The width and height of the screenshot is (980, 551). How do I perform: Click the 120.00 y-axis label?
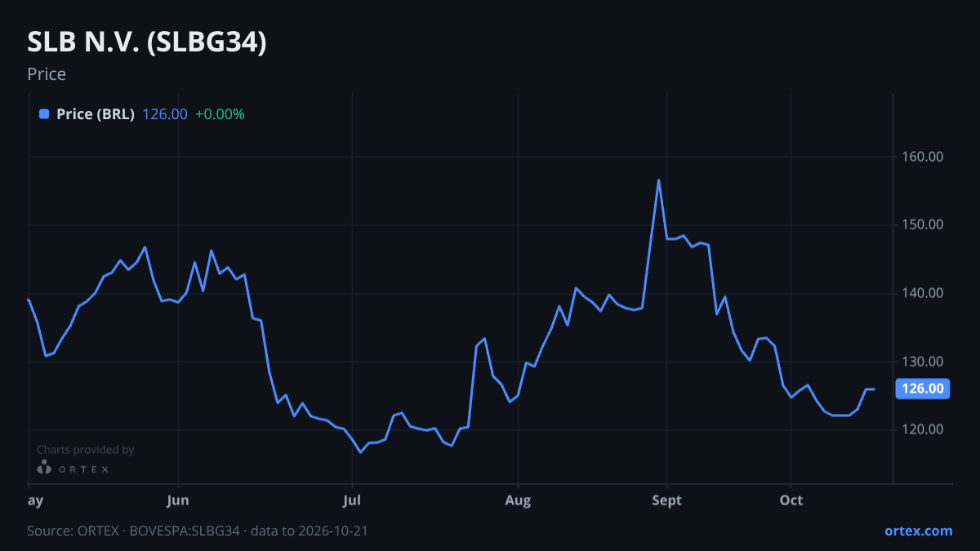[x=924, y=430]
